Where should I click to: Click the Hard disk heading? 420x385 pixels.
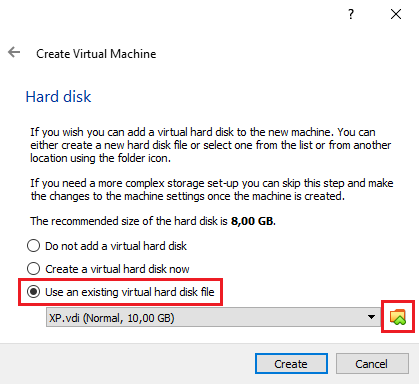tap(58, 97)
